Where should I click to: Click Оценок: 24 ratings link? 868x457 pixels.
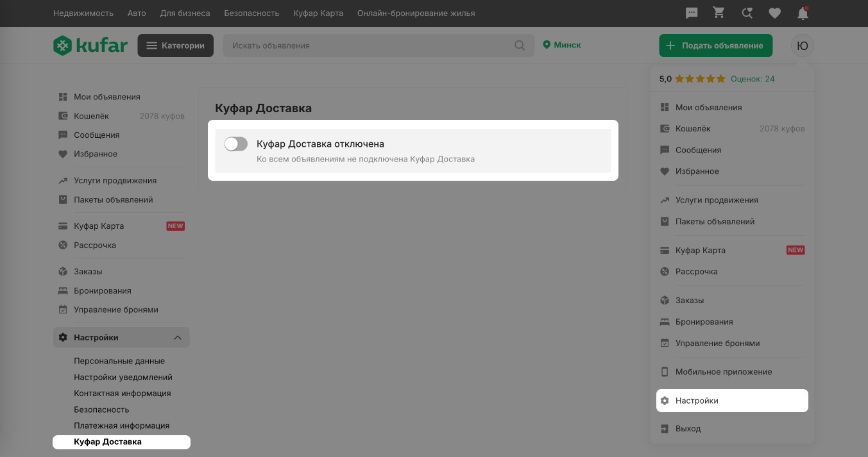coord(753,79)
